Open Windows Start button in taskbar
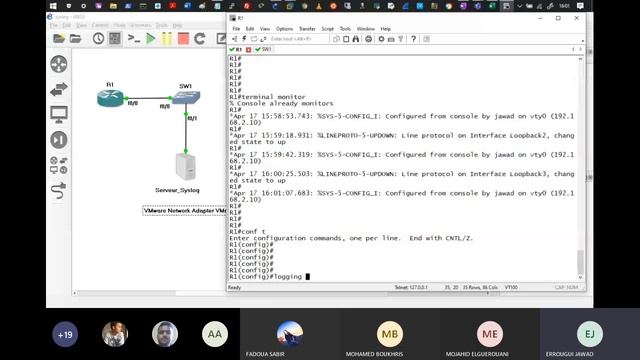Viewport: 640px width, 360px height. point(53,6)
